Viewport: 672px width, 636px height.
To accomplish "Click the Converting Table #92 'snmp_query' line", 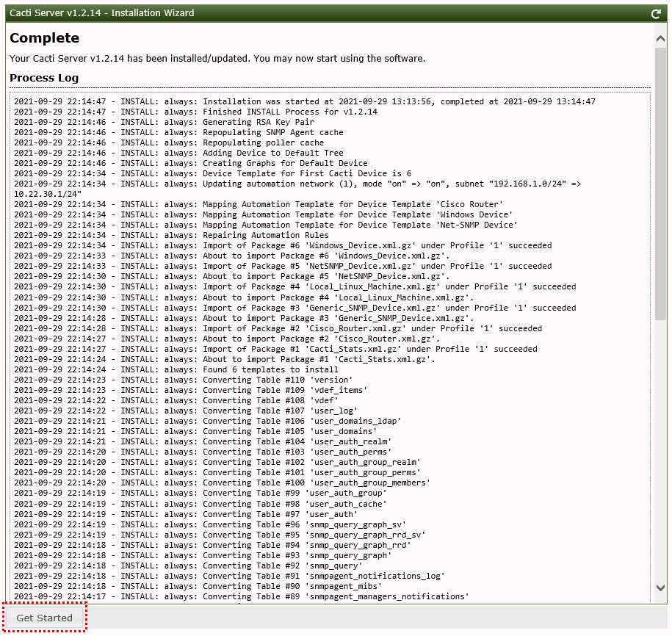I will pyautogui.click(x=188, y=566).
